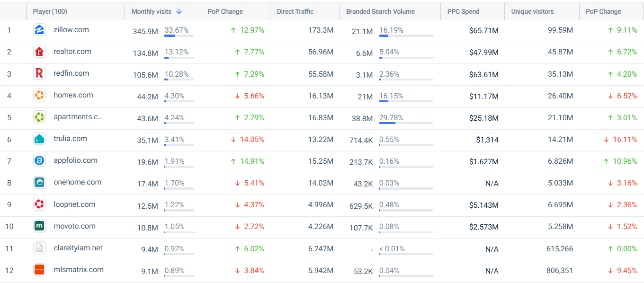
Task: Click the 615,266 unique visitors value
Action: coord(560,249)
